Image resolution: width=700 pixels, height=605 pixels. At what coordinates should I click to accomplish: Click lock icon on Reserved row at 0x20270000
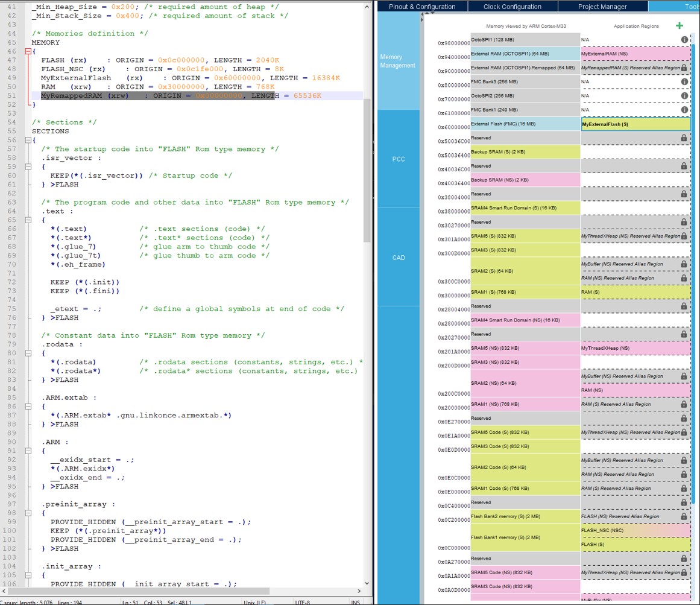click(x=684, y=334)
